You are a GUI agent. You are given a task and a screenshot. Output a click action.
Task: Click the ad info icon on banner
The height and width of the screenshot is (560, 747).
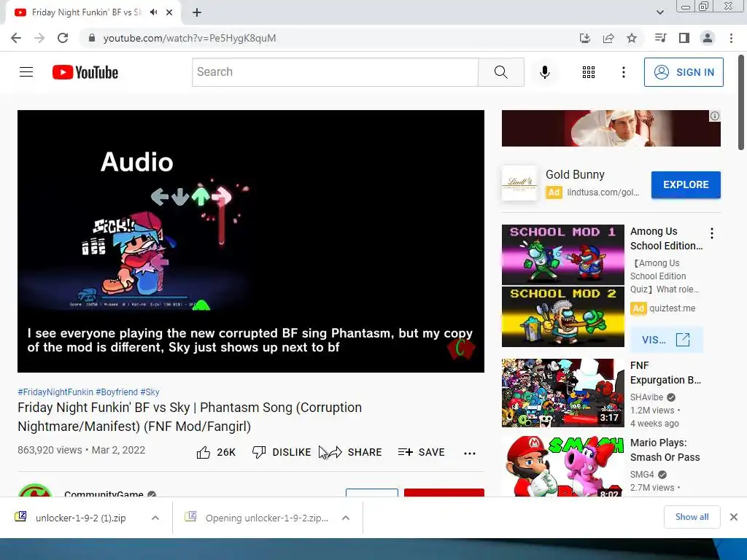[715, 116]
